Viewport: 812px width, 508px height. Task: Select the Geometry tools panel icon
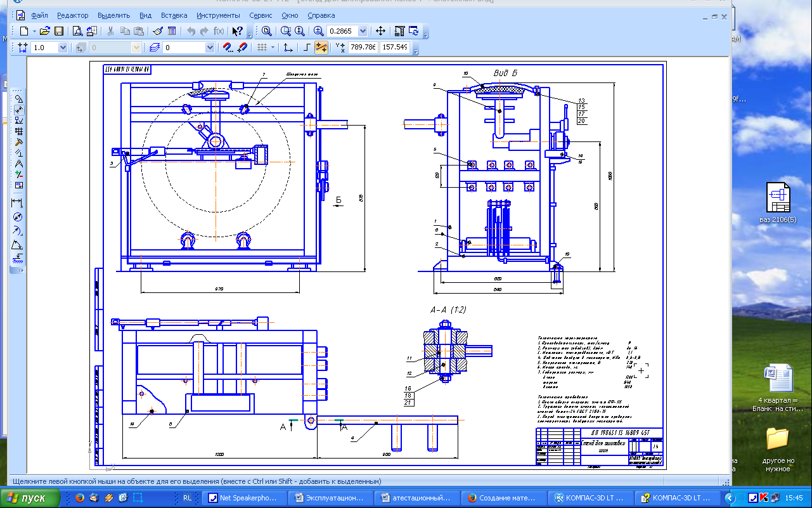[19, 99]
